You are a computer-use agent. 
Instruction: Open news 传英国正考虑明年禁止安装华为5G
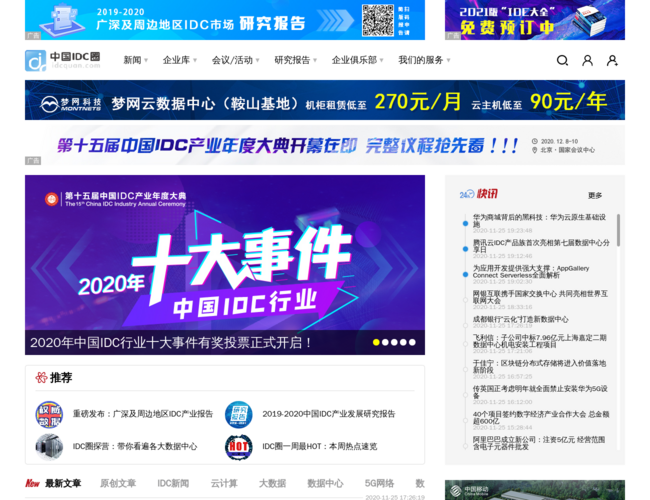tap(540, 392)
